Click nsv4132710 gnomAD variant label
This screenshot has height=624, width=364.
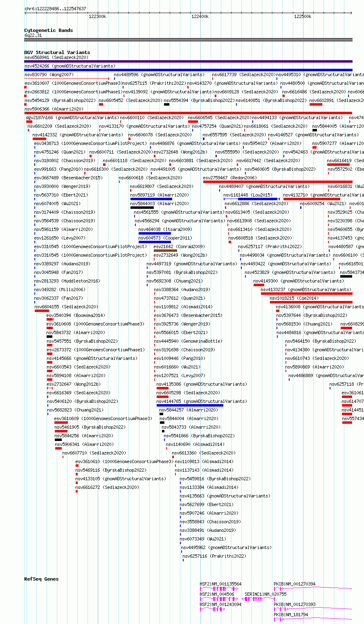(324, 195)
